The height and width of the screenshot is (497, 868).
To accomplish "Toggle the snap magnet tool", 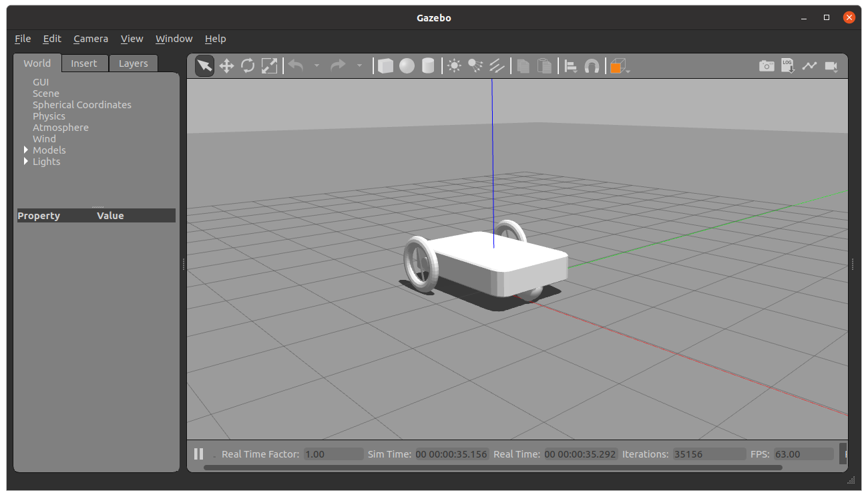I will [x=592, y=65].
